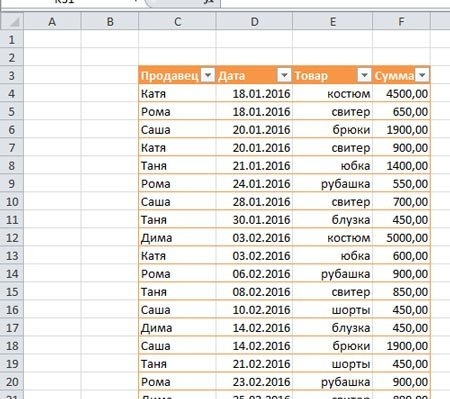
Task: Click the юбка cell in row 8
Action: [x=333, y=166]
